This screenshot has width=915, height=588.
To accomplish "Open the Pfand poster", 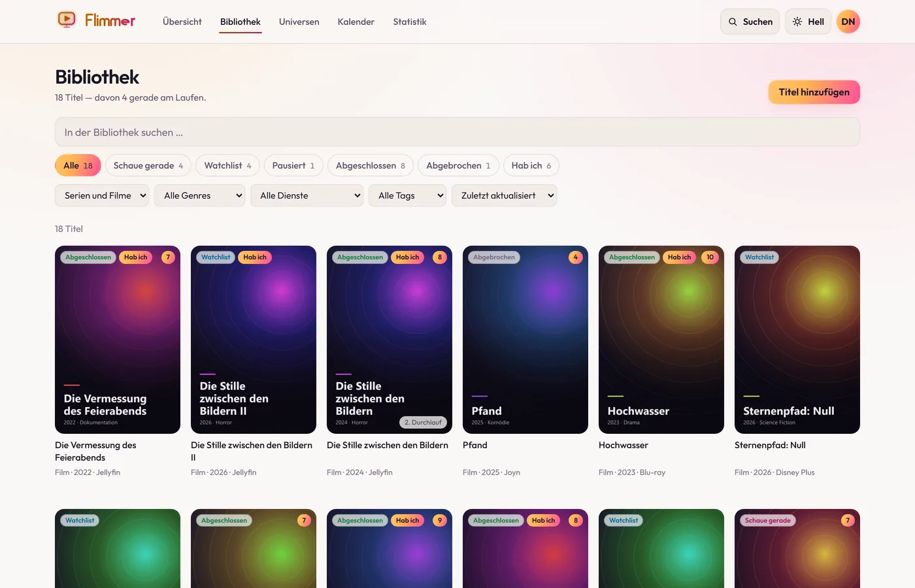I will pyautogui.click(x=525, y=340).
